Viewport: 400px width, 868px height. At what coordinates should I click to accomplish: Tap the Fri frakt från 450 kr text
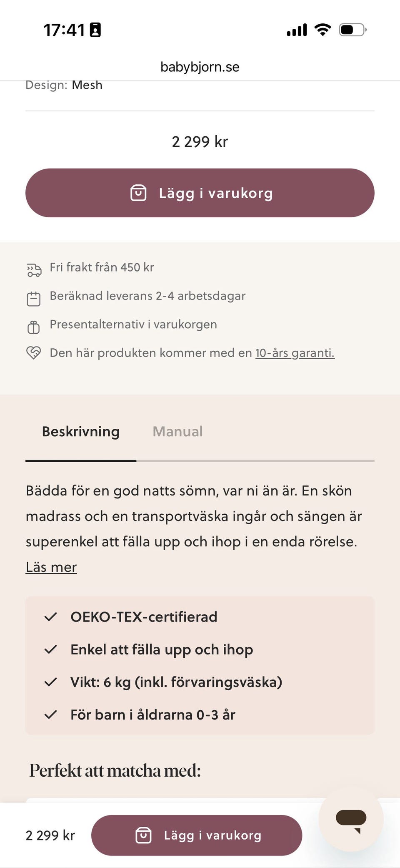click(102, 267)
